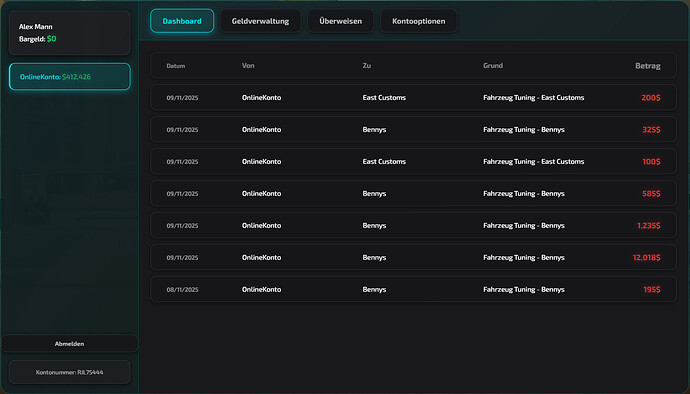
Task: Click the date in the 200$ row
Action: pyautogui.click(x=182, y=98)
